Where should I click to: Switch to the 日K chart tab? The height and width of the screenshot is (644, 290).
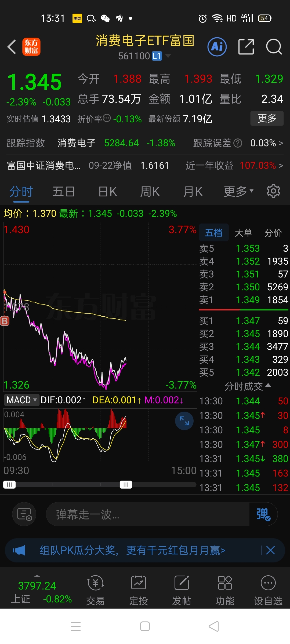pyautogui.click(x=107, y=192)
